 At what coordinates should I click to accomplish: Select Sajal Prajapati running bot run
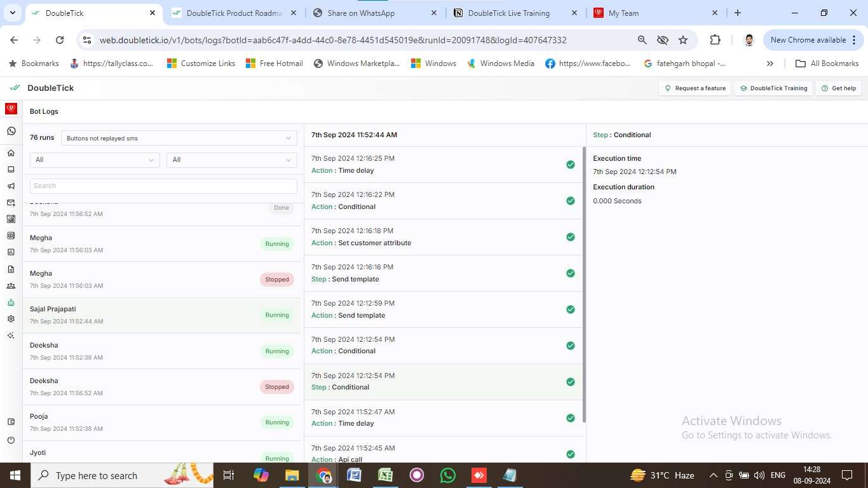163,315
